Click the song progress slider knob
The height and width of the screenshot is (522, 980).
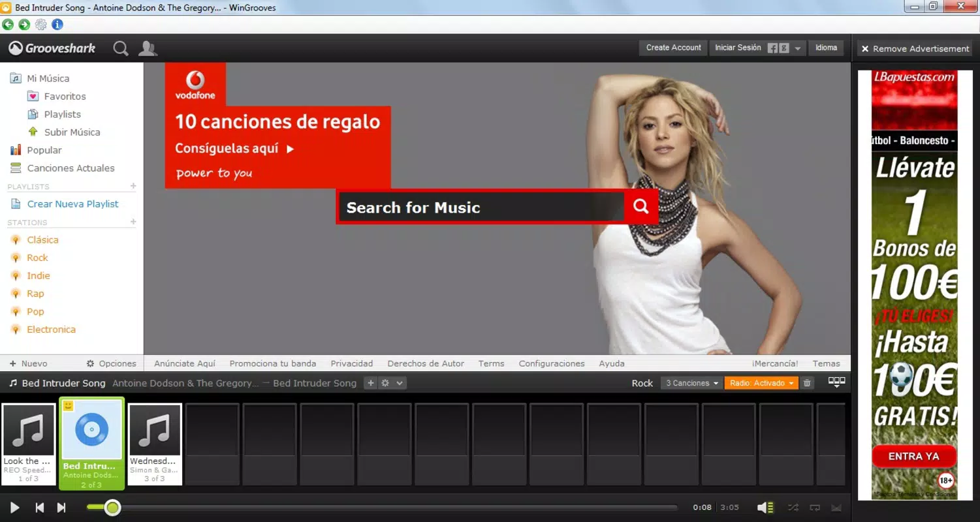coord(112,507)
